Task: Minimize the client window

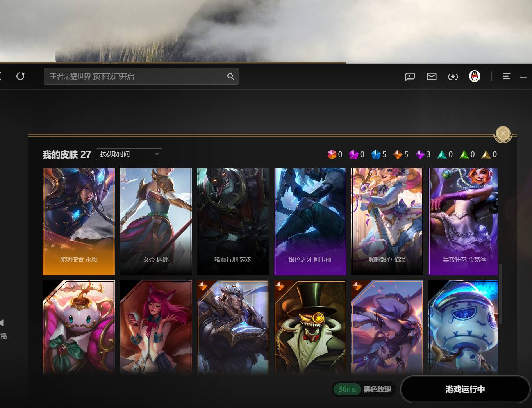Action: (x=523, y=77)
